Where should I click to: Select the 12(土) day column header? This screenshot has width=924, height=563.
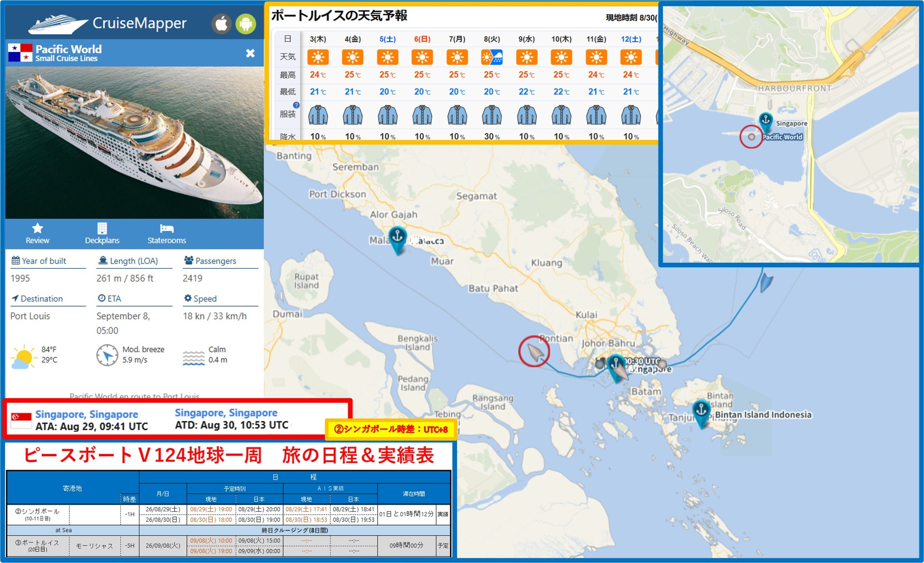coord(631,39)
